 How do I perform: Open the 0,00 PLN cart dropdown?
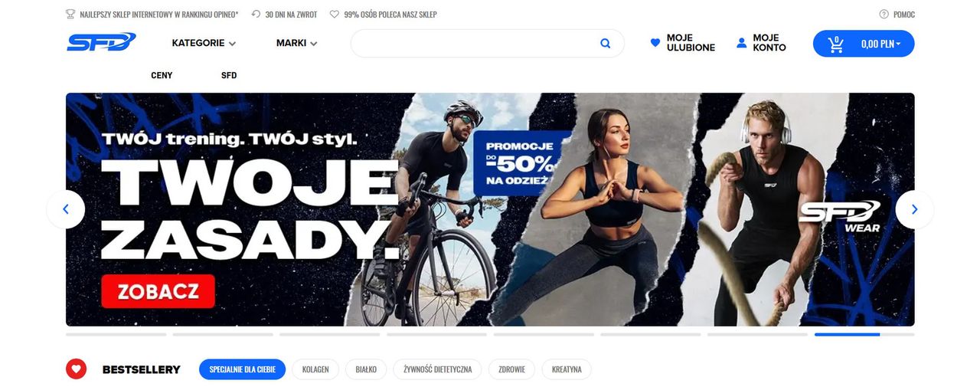click(881, 44)
